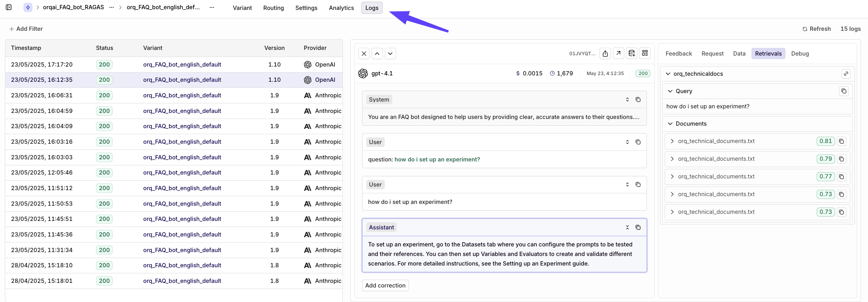Collapse the Documents section

pyautogui.click(x=670, y=124)
